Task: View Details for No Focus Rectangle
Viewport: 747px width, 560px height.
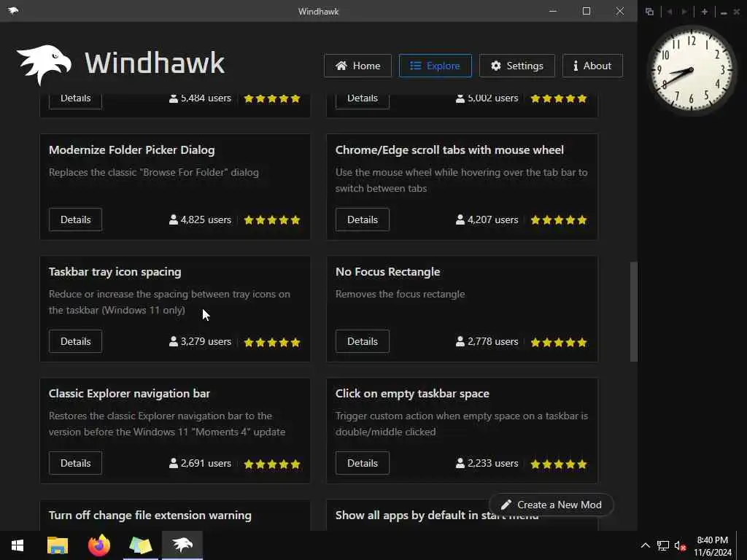Action: point(362,341)
